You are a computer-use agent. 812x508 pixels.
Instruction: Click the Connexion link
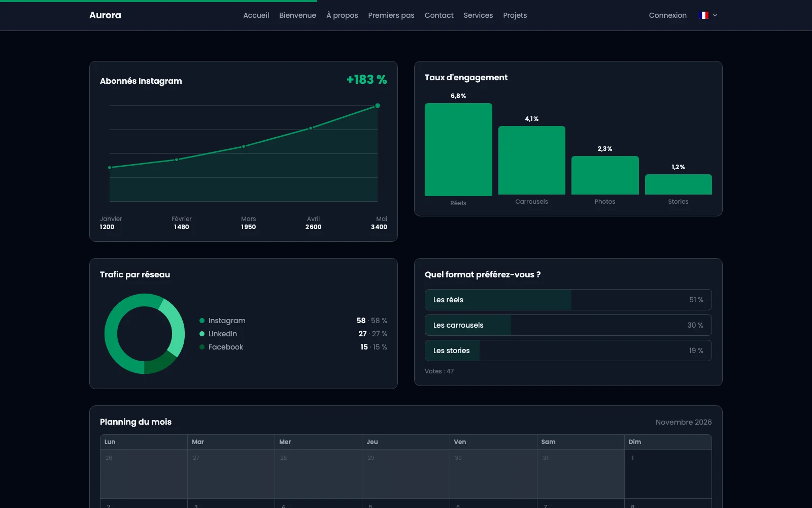(667, 15)
